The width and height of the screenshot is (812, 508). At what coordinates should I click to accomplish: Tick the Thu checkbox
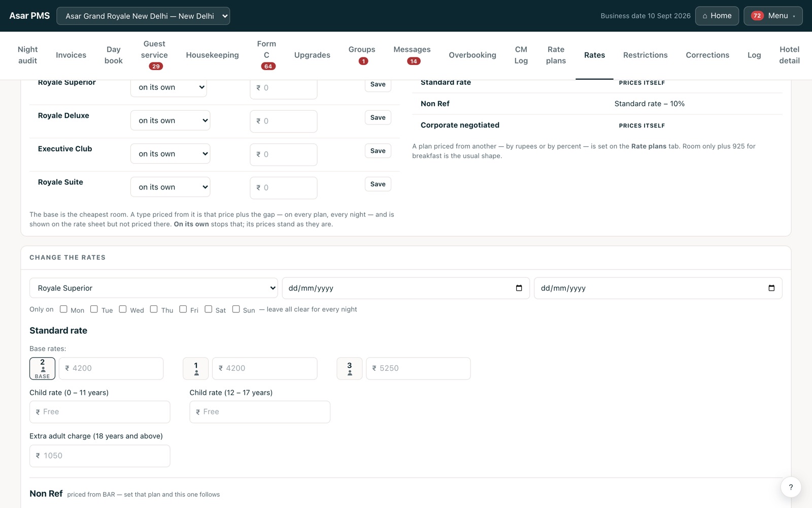click(154, 309)
